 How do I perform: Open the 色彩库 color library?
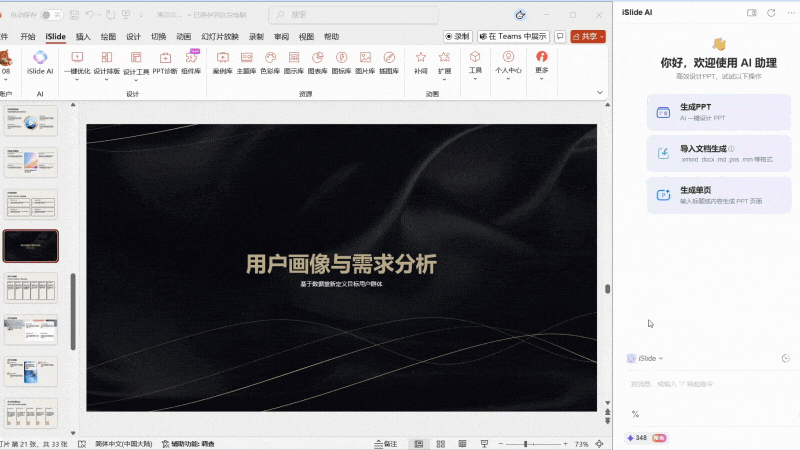(270, 62)
